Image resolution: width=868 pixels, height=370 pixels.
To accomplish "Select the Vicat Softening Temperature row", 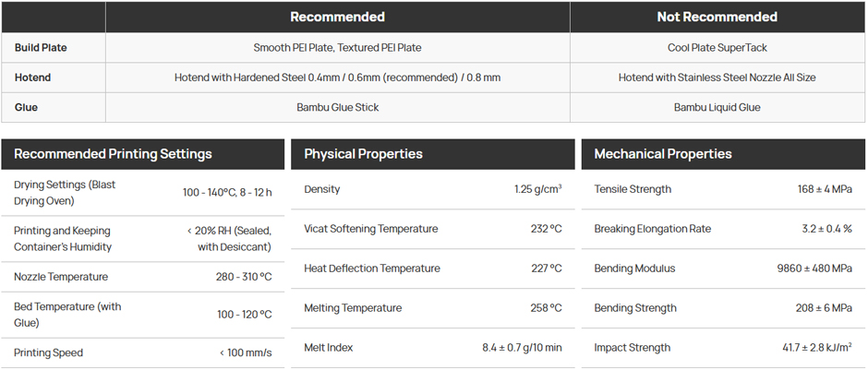I will pyautogui.click(x=433, y=229).
